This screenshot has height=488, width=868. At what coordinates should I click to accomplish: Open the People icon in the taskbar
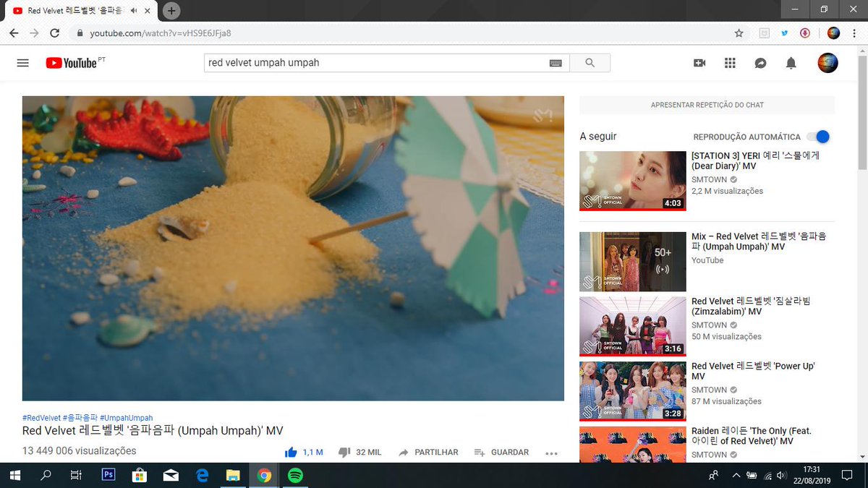click(714, 475)
